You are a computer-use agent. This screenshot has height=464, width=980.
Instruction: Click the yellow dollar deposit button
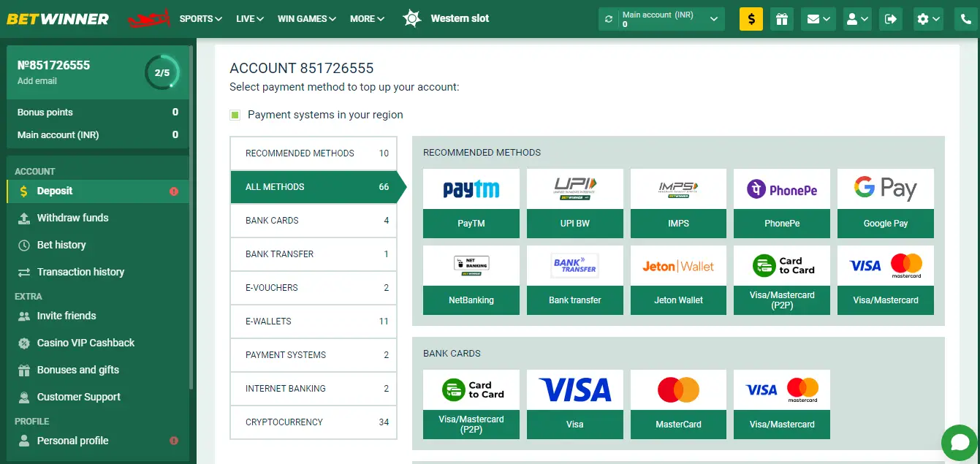(751, 19)
